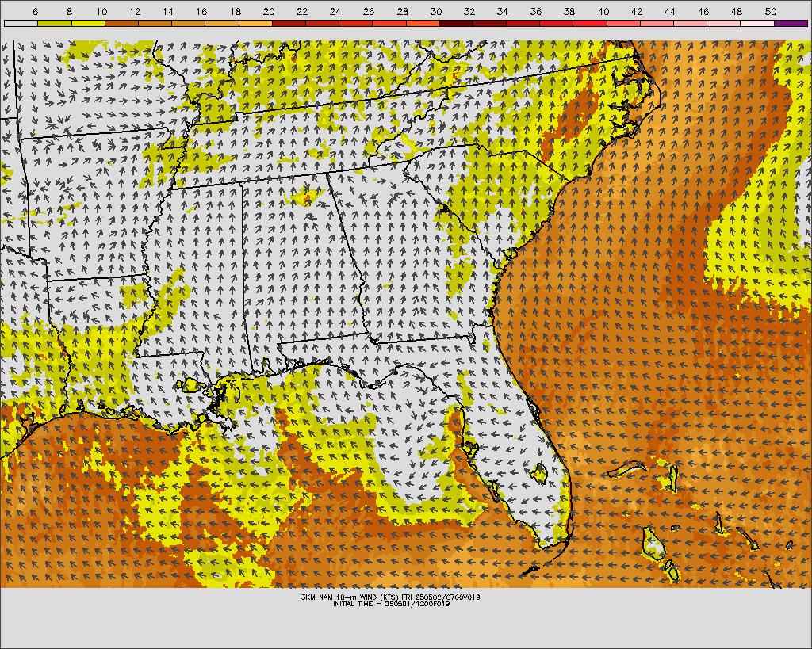
Task: Click the legend label "36"
Action: 536,11
